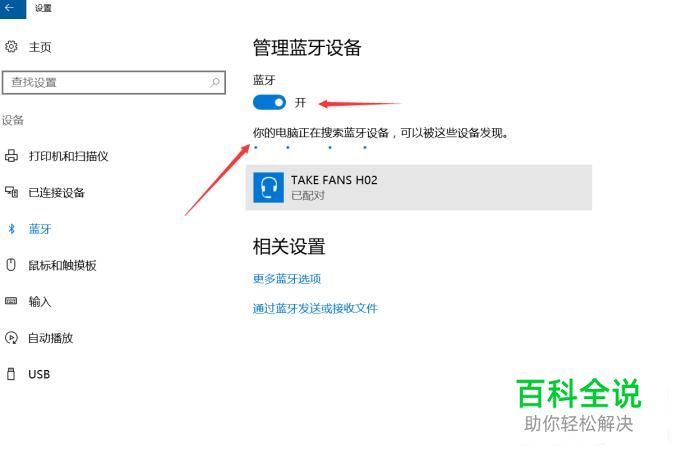Click the keyboard icon in sidebar

[11, 301]
